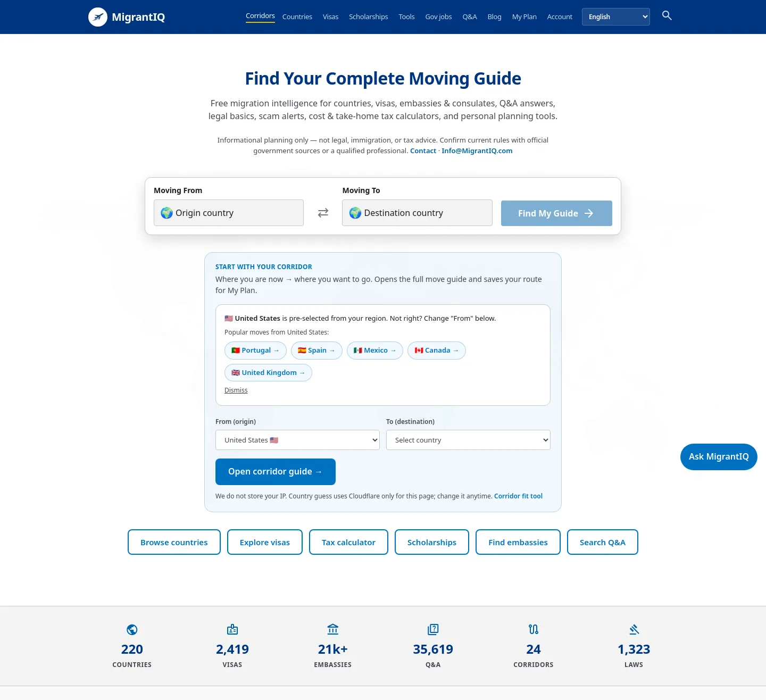Click the 35,619 Q&A stat
766x700 pixels.
click(433, 646)
